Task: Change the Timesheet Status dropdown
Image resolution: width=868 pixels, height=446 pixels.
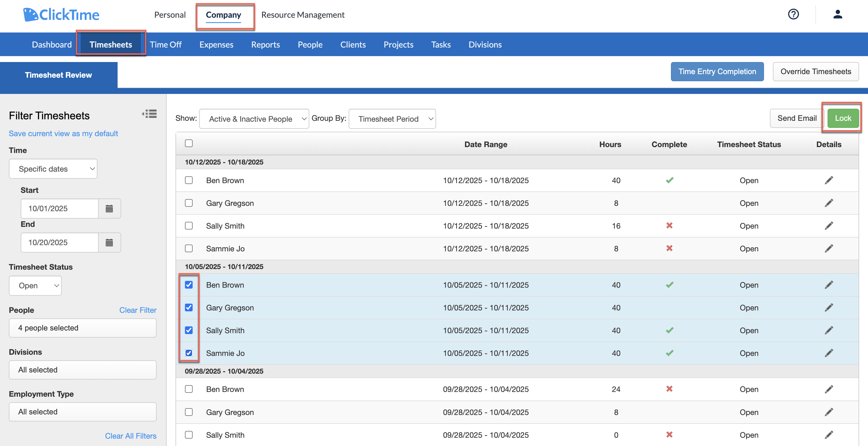Action: (x=35, y=285)
